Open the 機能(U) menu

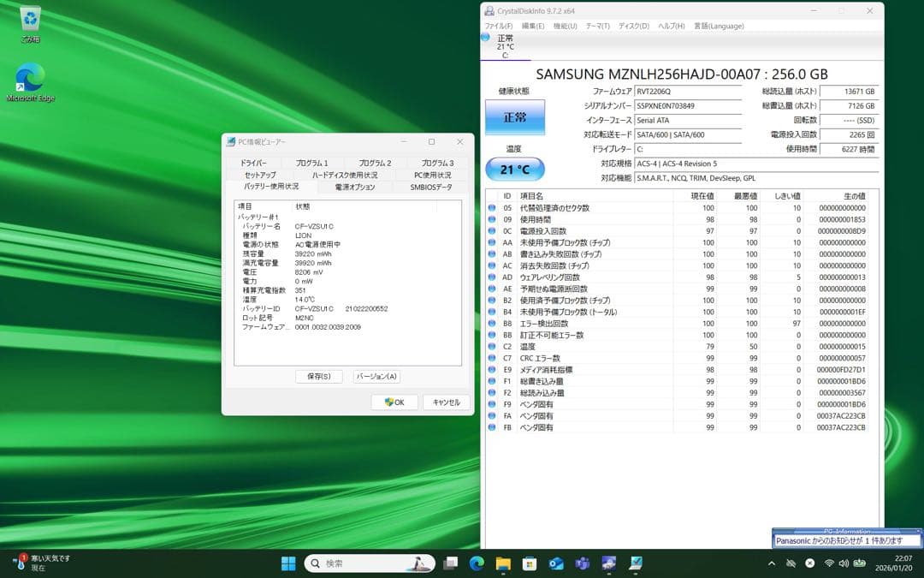pos(564,26)
